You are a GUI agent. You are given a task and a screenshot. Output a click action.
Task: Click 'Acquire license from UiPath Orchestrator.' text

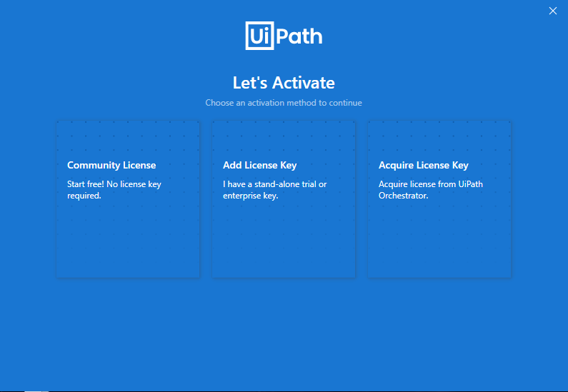pyautogui.click(x=431, y=190)
